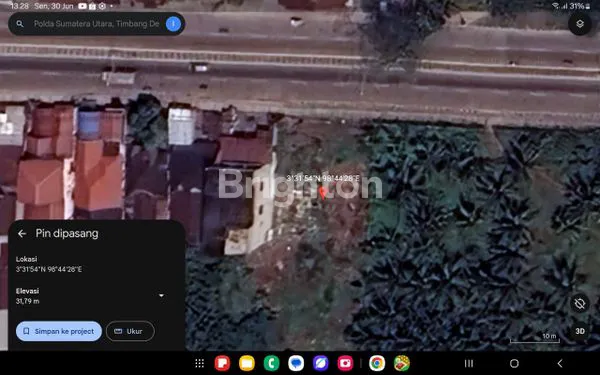Viewport: 600px width, 375px height.
Task: Tap the home navigation button
Action: point(514,363)
